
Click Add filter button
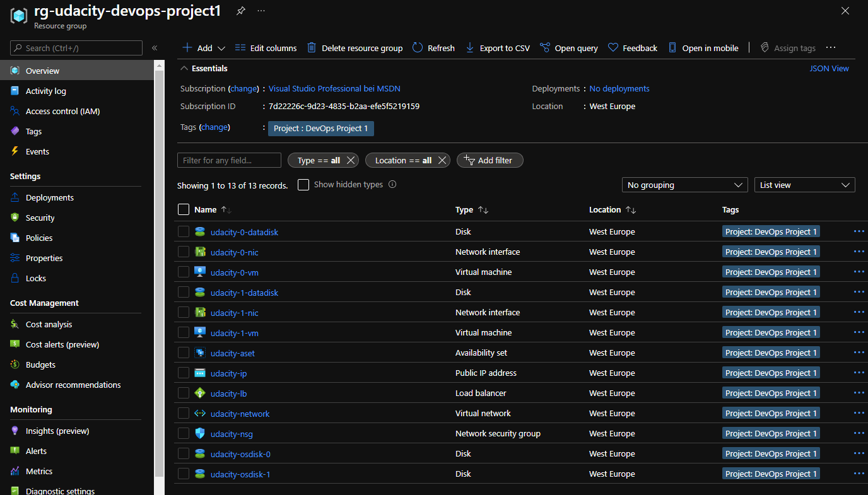(x=490, y=160)
